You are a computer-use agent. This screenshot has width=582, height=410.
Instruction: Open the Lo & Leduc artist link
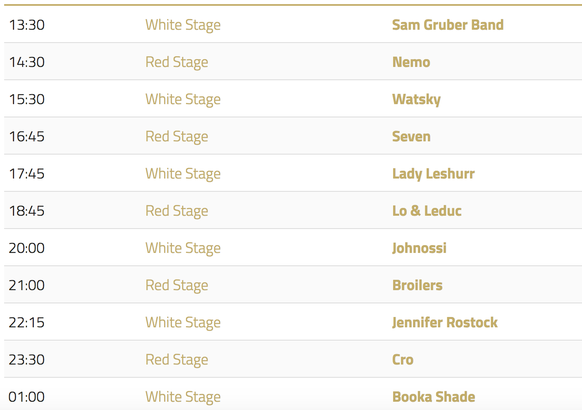(427, 211)
